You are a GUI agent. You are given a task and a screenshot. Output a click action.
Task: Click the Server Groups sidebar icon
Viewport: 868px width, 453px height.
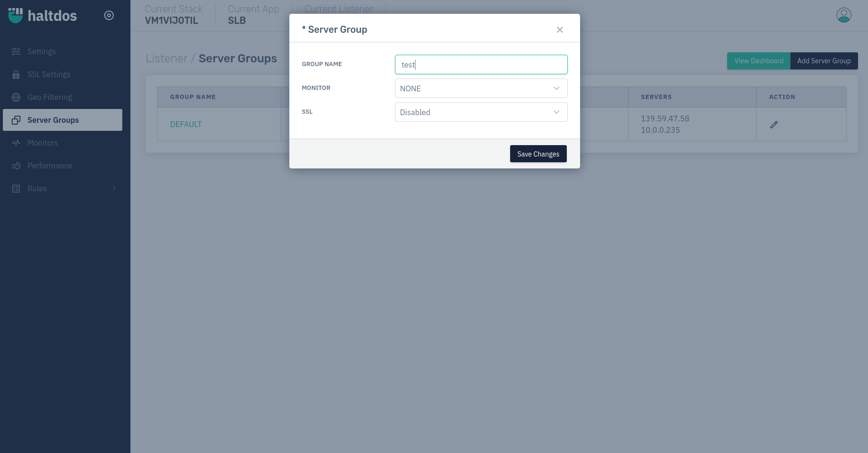16,120
